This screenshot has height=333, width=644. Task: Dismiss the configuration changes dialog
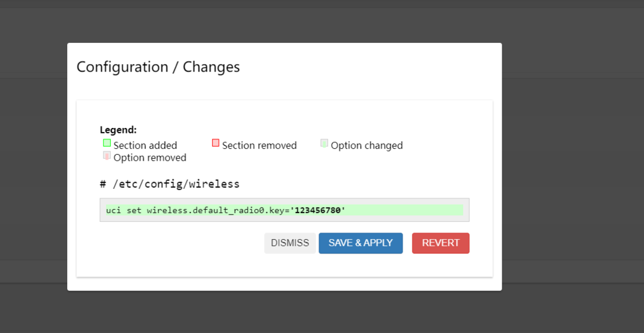290,243
